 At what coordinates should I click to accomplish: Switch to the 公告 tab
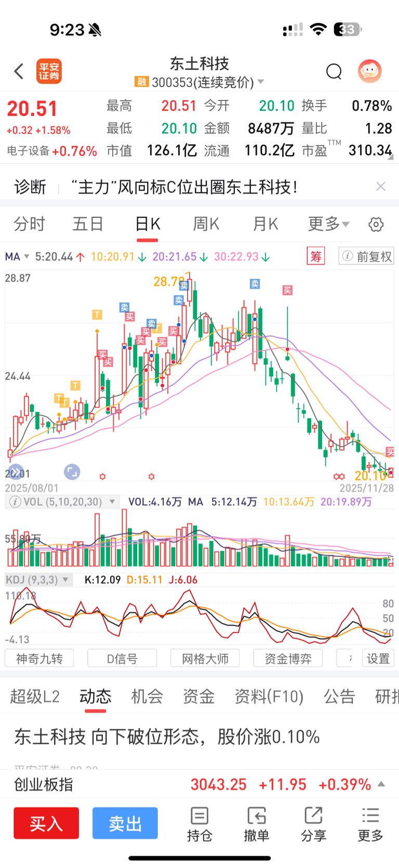pyautogui.click(x=339, y=696)
